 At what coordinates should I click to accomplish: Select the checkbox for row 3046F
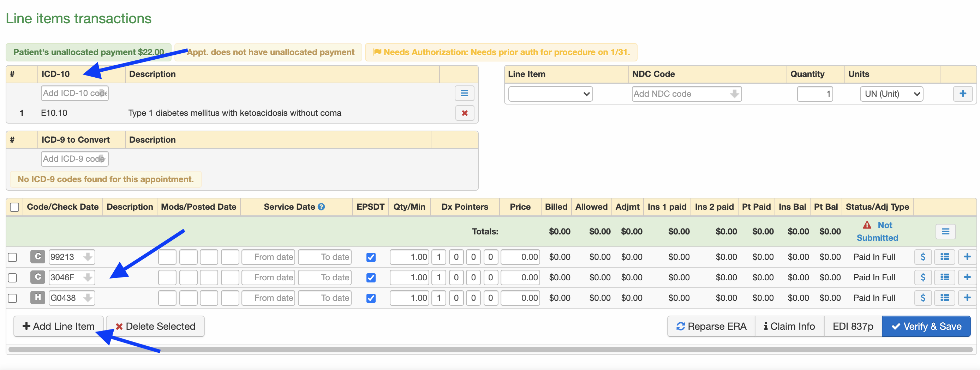[13, 278]
